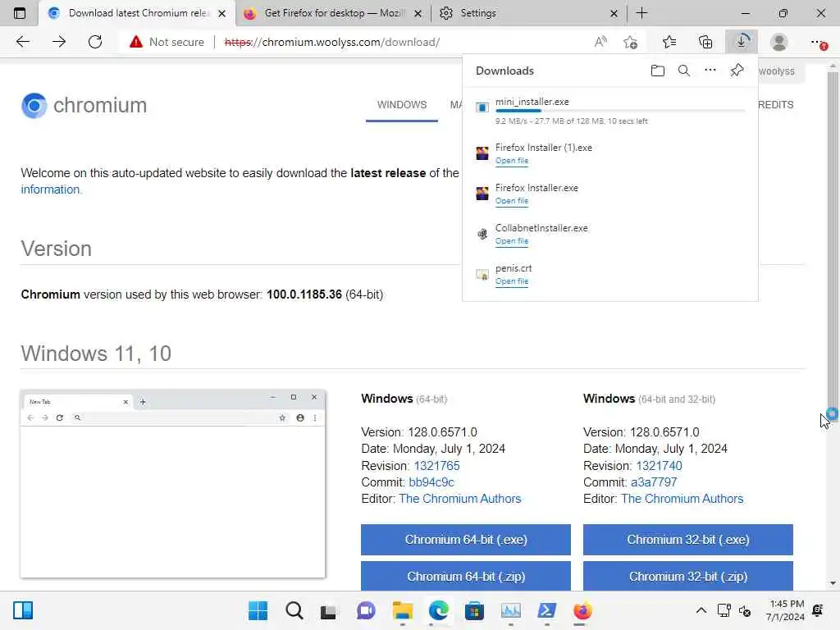This screenshot has width=840, height=630.
Task: Click the Not secure warning icon
Action: point(136,42)
